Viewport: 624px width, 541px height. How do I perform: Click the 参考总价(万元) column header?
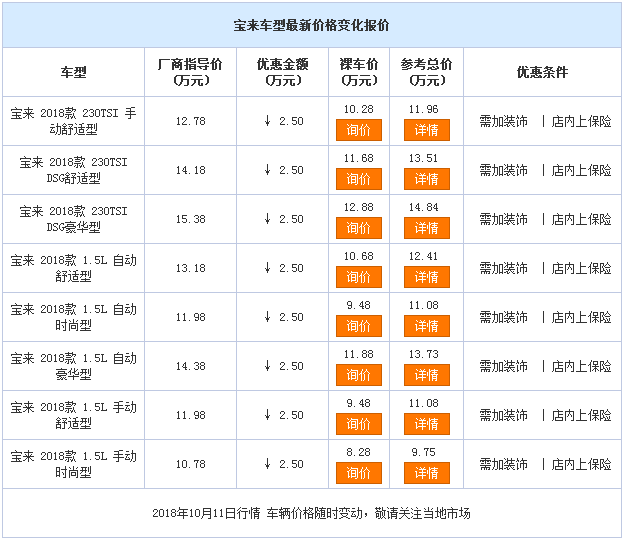[x=427, y=72]
